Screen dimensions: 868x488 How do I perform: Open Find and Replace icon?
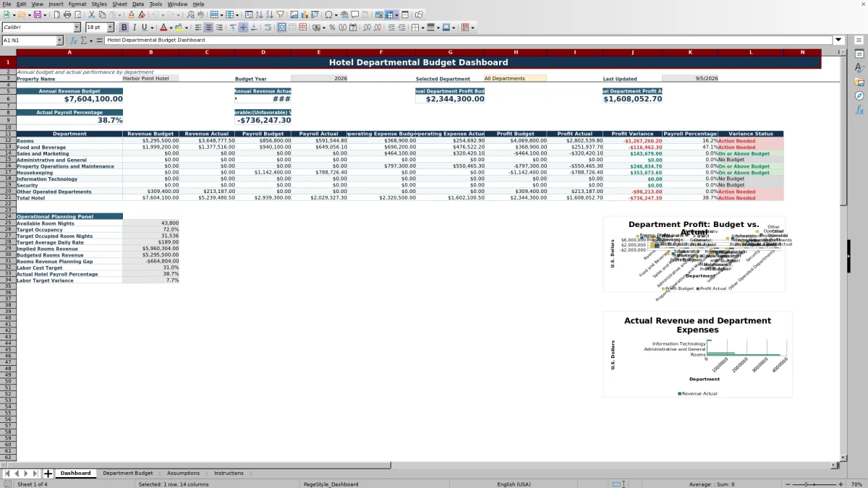pyautogui.click(x=190, y=14)
